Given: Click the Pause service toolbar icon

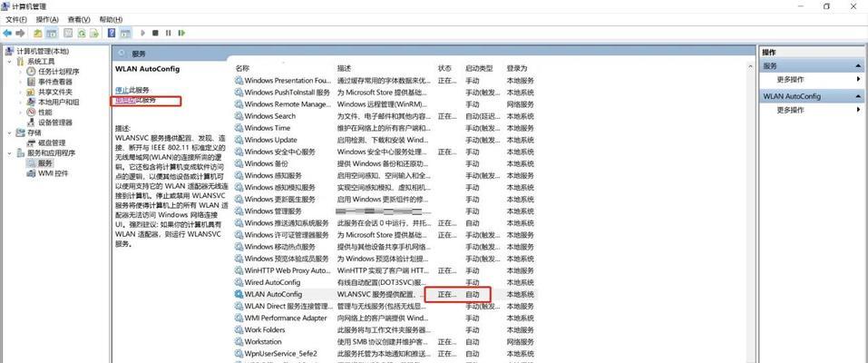Looking at the screenshot, I should [169, 34].
